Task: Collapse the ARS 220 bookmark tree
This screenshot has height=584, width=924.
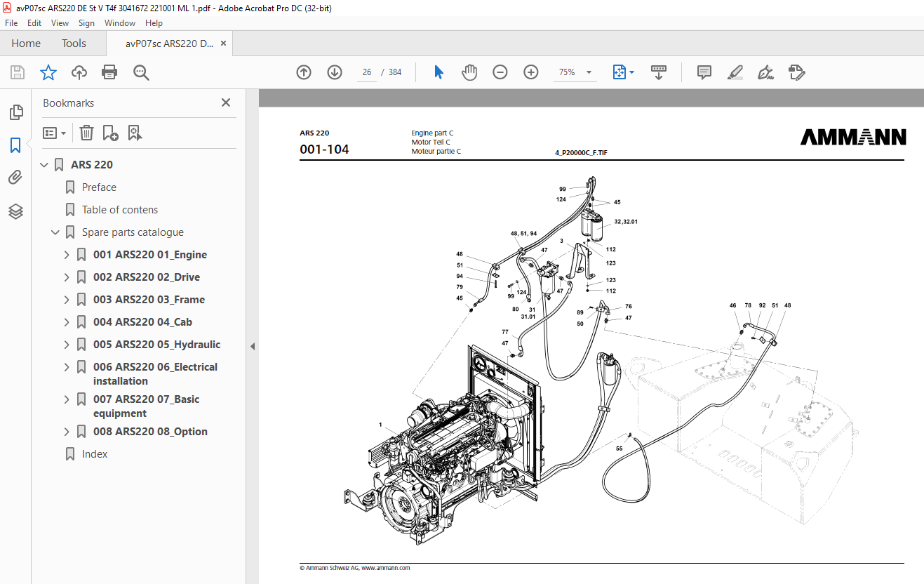Action: [x=45, y=165]
